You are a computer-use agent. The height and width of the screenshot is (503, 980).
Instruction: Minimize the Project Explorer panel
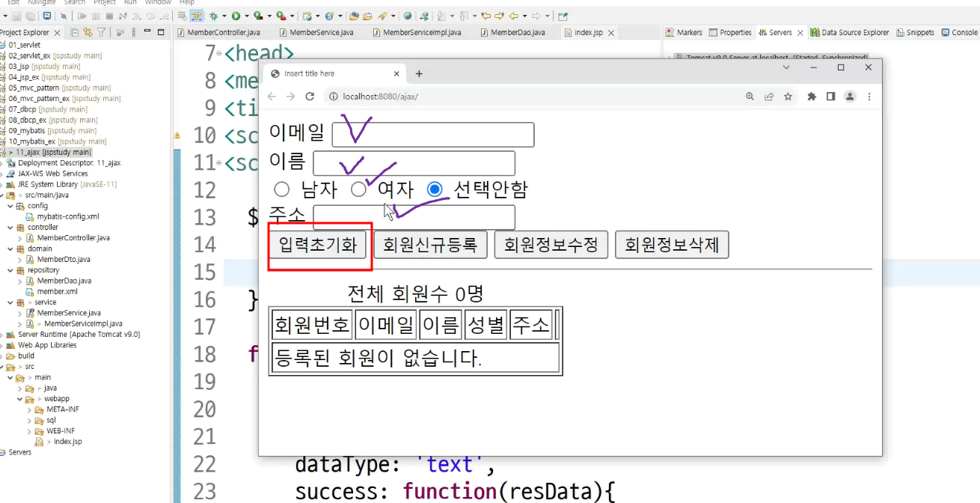pyautogui.click(x=147, y=31)
